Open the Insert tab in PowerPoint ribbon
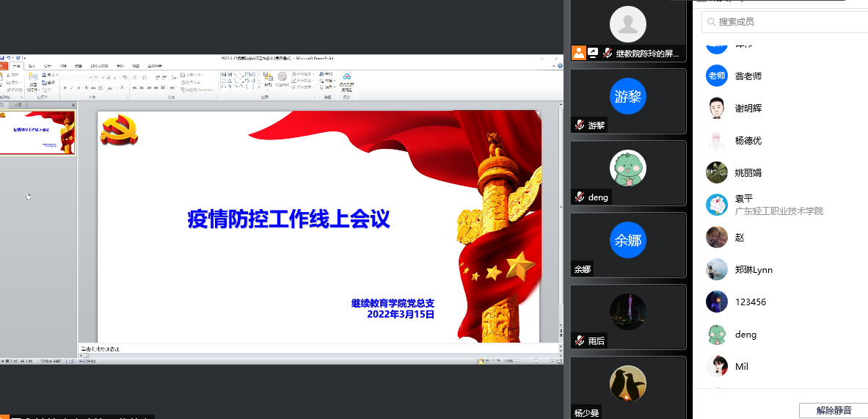The height and width of the screenshot is (419, 868). point(32,66)
